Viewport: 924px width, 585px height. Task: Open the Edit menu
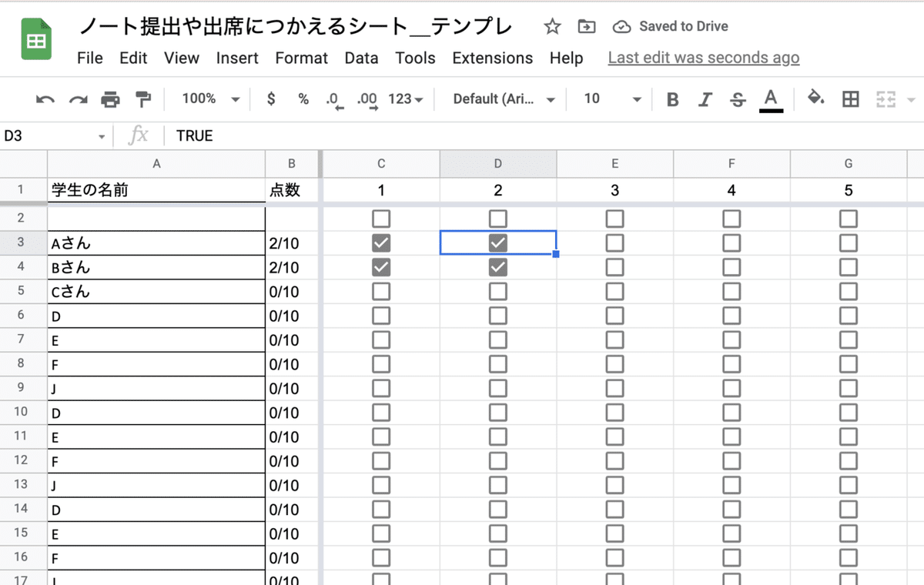[x=133, y=58]
